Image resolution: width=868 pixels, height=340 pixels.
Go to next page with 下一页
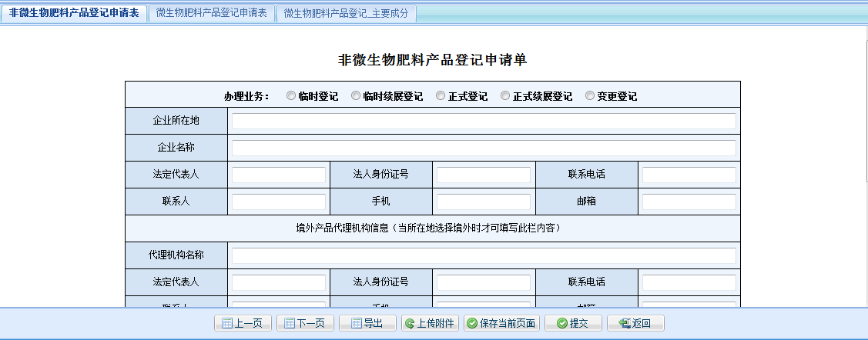[305, 323]
